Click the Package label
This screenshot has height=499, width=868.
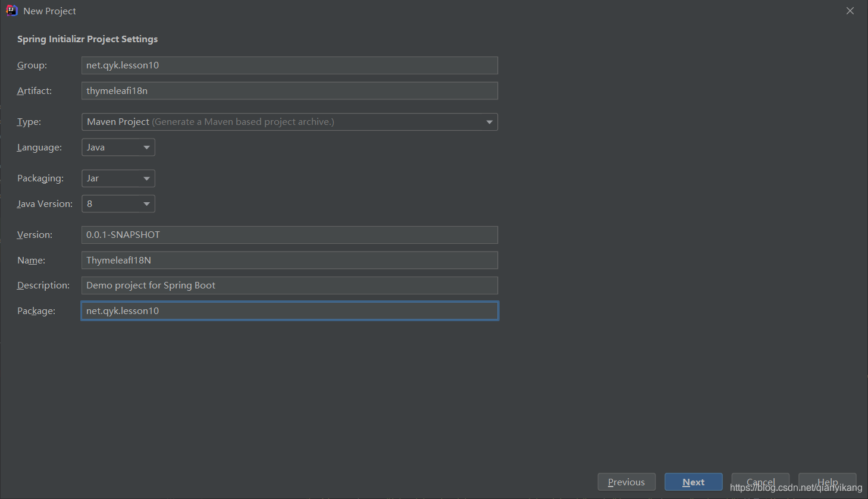[x=36, y=311]
